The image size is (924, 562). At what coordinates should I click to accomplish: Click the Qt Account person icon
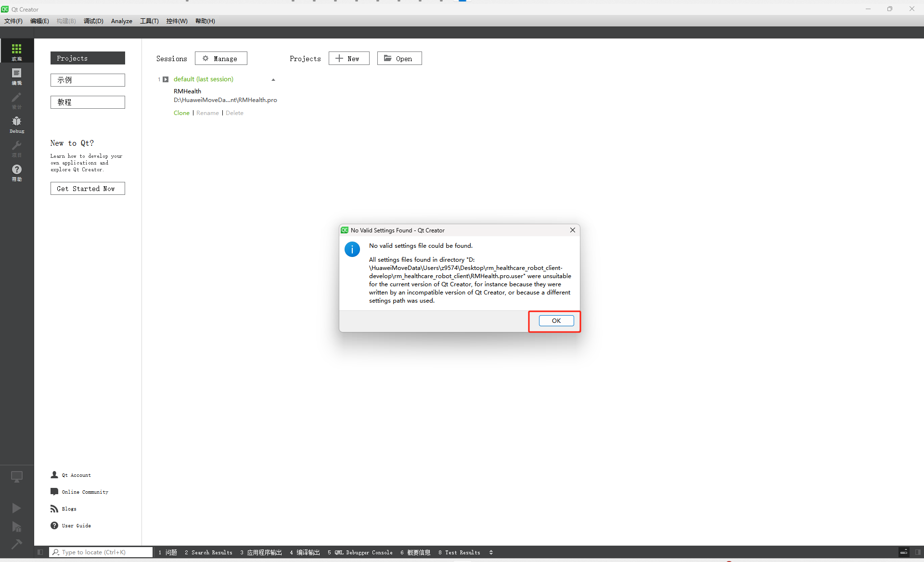(x=54, y=475)
